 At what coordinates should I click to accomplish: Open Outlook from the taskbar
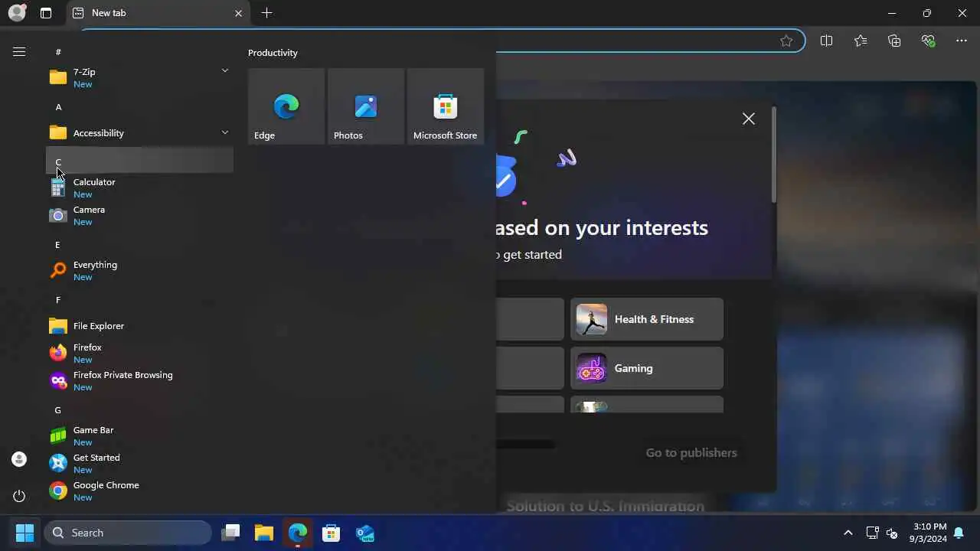point(365,533)
